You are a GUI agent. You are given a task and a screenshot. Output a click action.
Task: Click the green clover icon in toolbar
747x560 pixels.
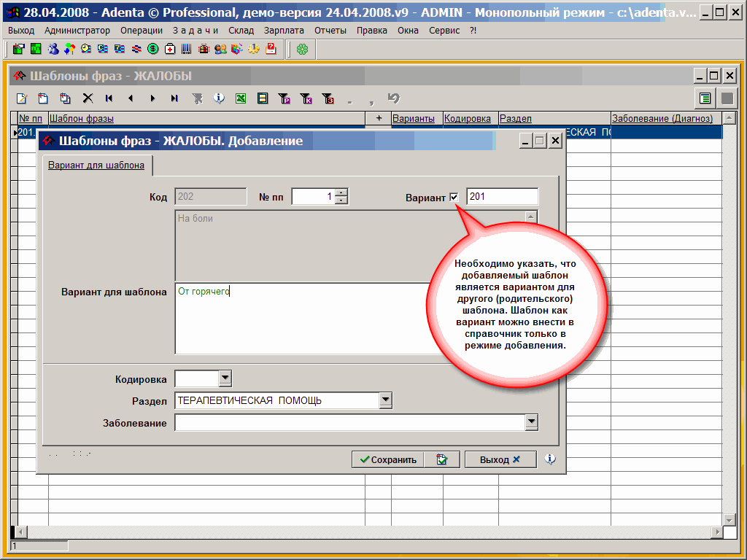click(x=302, y=49)
